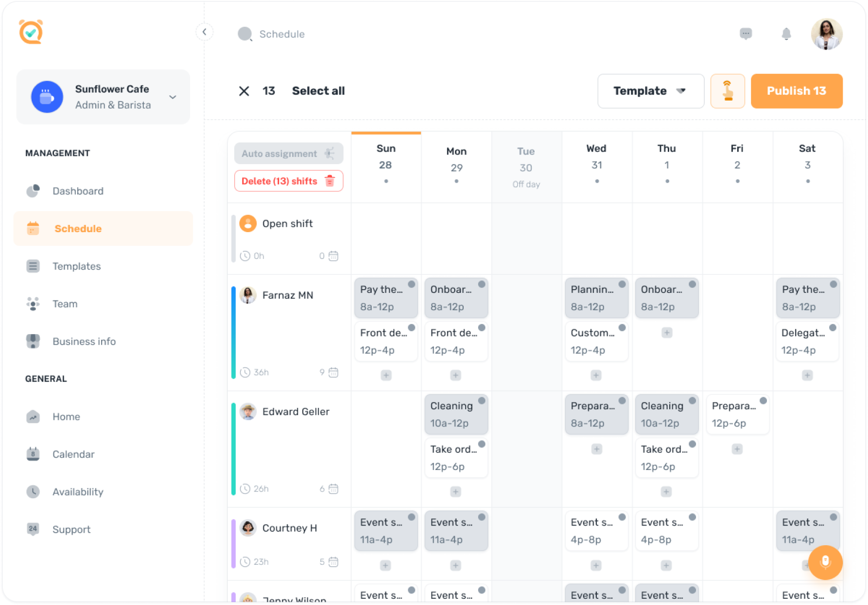Clear selection with the X icon
Image resolution: width=868 pixels, height=605 pixels.
(244, 91)
